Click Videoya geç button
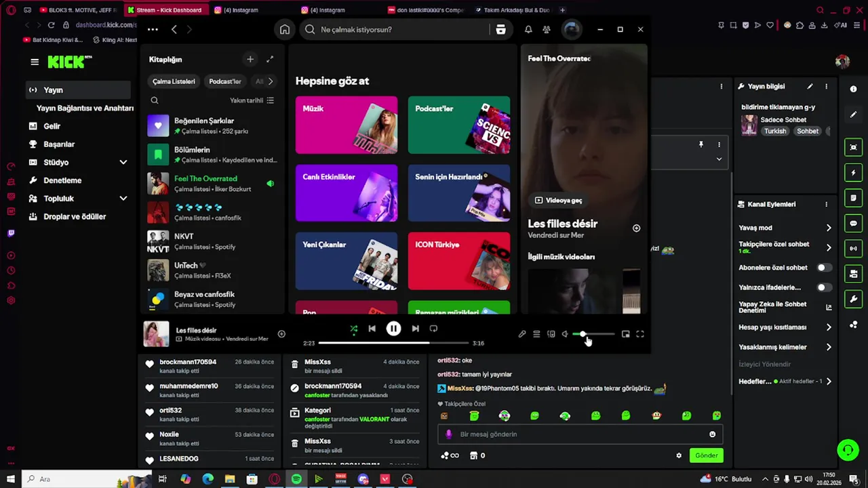Viewport: 868px width, 488px height. pos(559,201)
